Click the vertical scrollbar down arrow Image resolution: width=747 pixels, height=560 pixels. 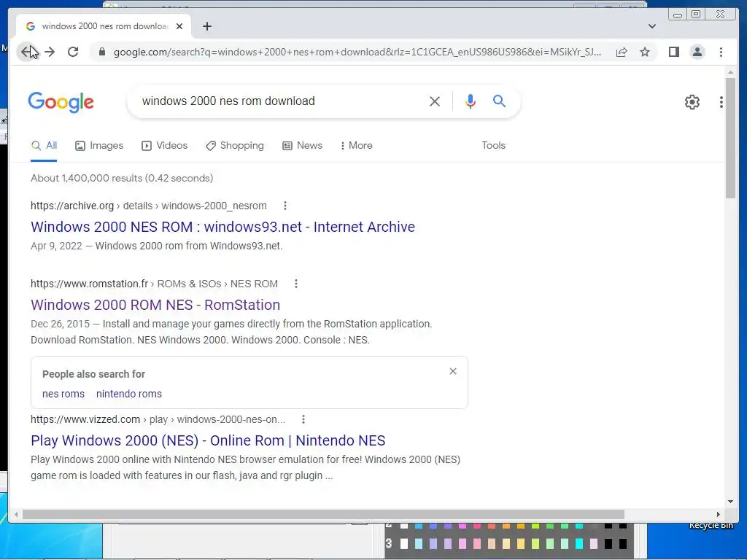tap(730, 502)
